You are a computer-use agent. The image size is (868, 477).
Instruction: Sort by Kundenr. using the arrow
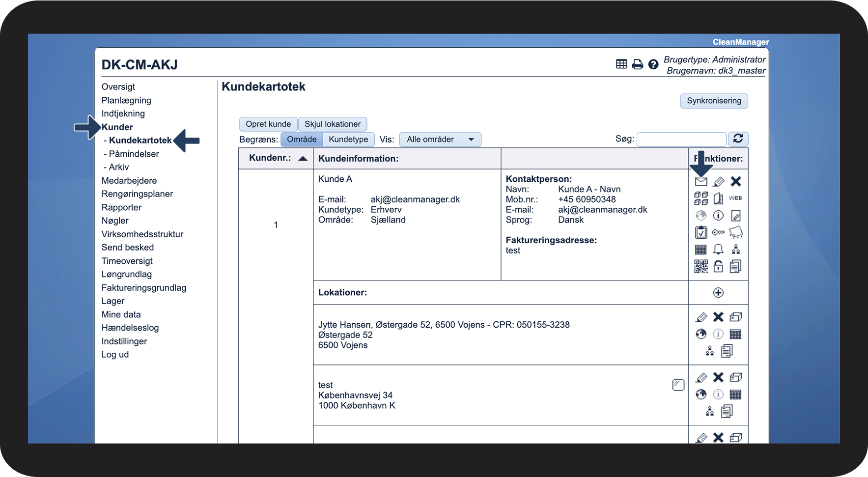[x=303, y=158]
